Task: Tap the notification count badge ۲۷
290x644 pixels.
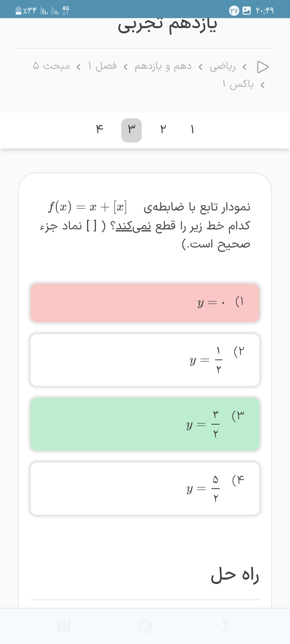Action: tap(234, 11)
